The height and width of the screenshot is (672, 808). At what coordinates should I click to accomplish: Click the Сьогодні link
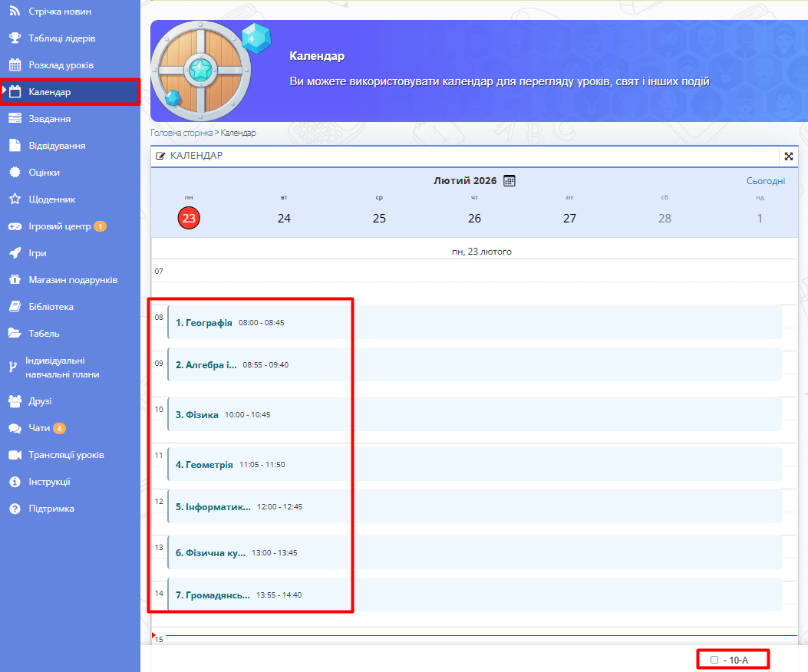[765, 181]
